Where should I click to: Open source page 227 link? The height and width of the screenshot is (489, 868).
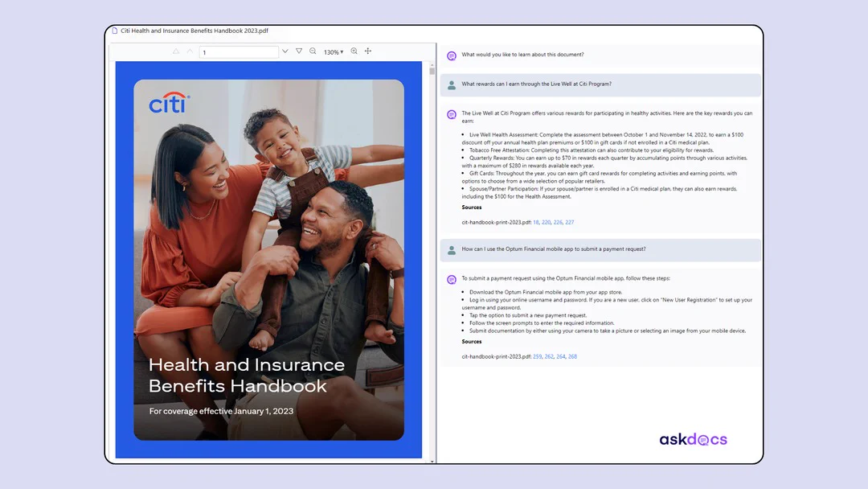click(570, 222)
